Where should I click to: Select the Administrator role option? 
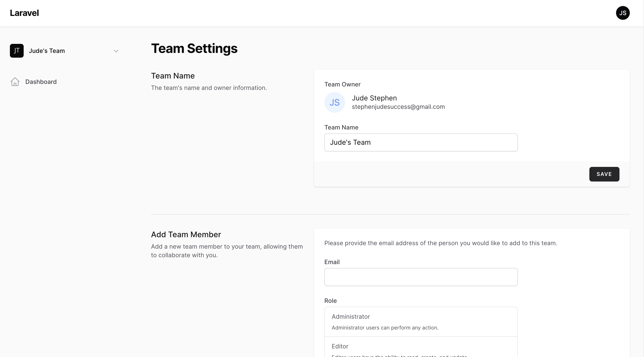[421, 322]
